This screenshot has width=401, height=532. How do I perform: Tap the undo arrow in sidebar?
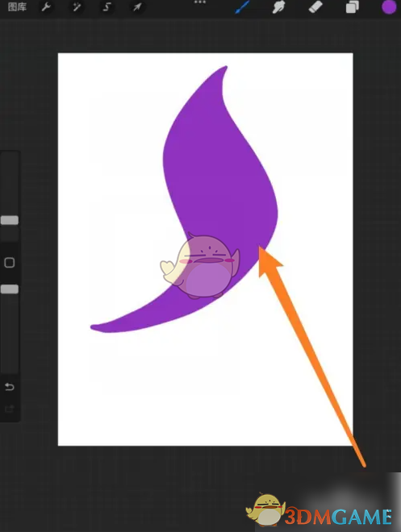[10, 386]
